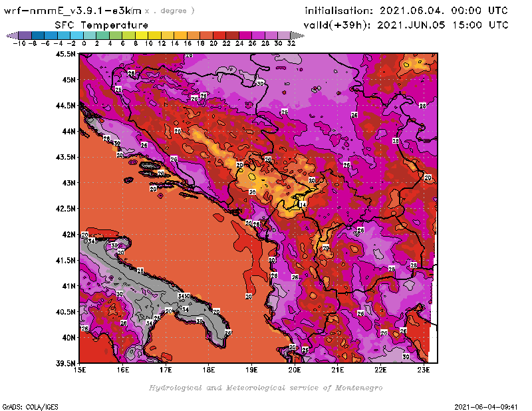
Task: Click the yellow legend swatch between 8 and 10
Action: click(x=142, y=35)
